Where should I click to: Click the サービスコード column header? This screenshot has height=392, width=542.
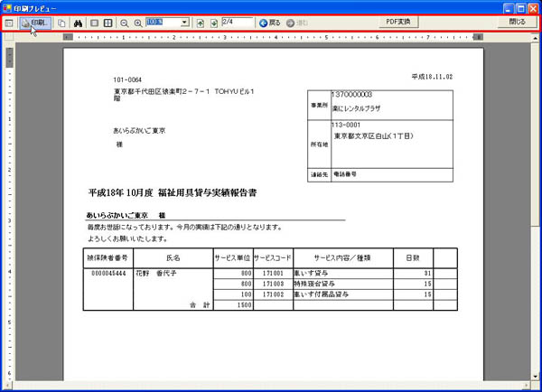click(x=273, y=258)
